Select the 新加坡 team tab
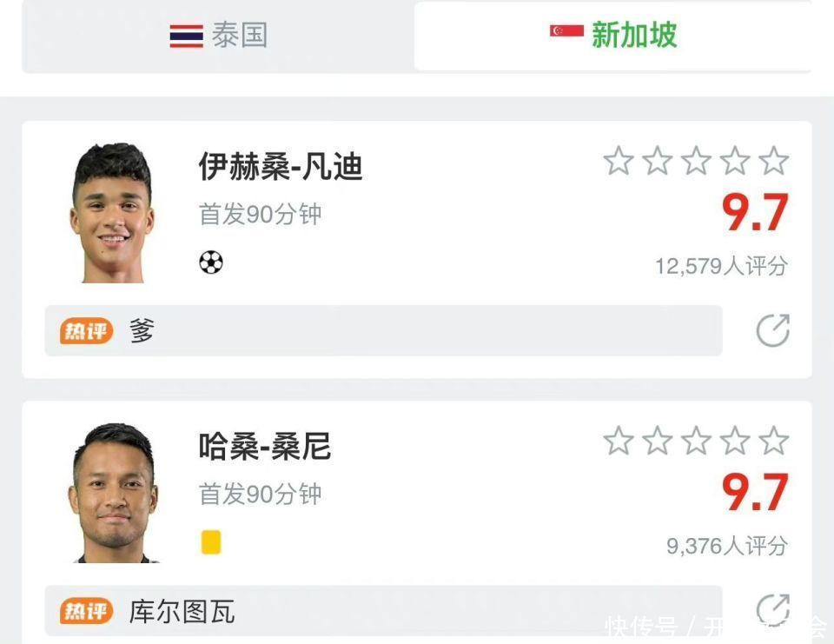Viewport: 834px width, 644px height. [x=613, y=36]
